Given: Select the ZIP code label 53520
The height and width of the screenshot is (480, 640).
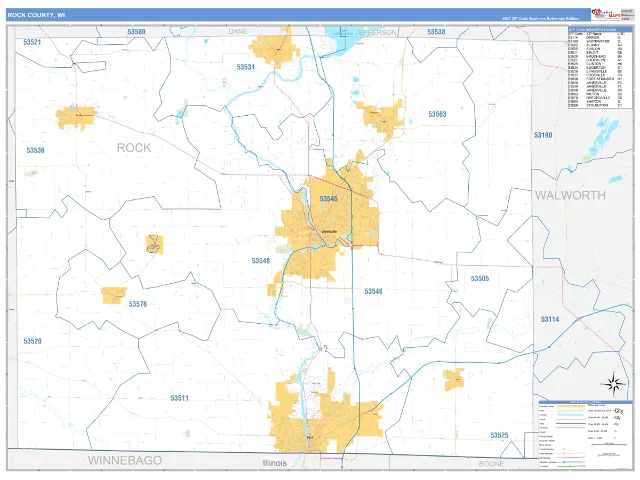Looking at the screenshot, I should tap(32, 341).
